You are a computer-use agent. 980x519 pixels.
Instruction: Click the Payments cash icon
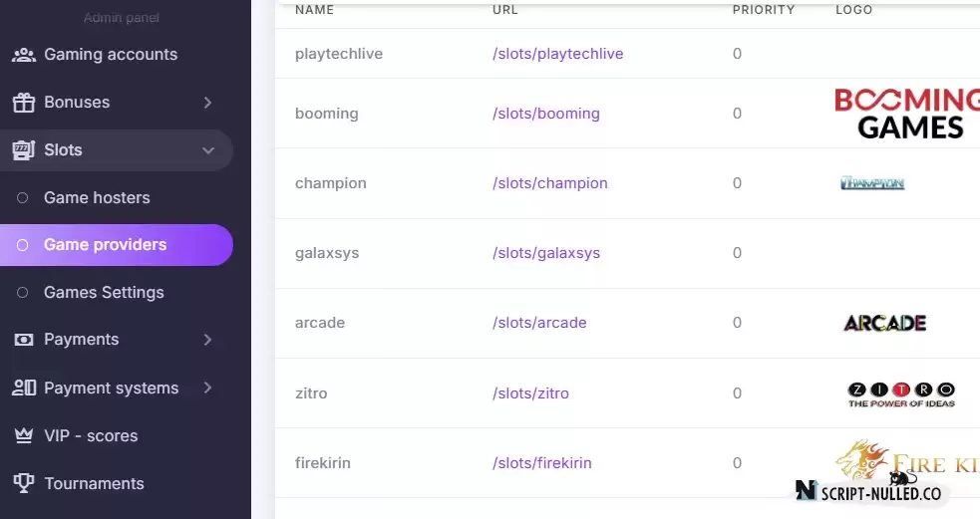point(24,340)
